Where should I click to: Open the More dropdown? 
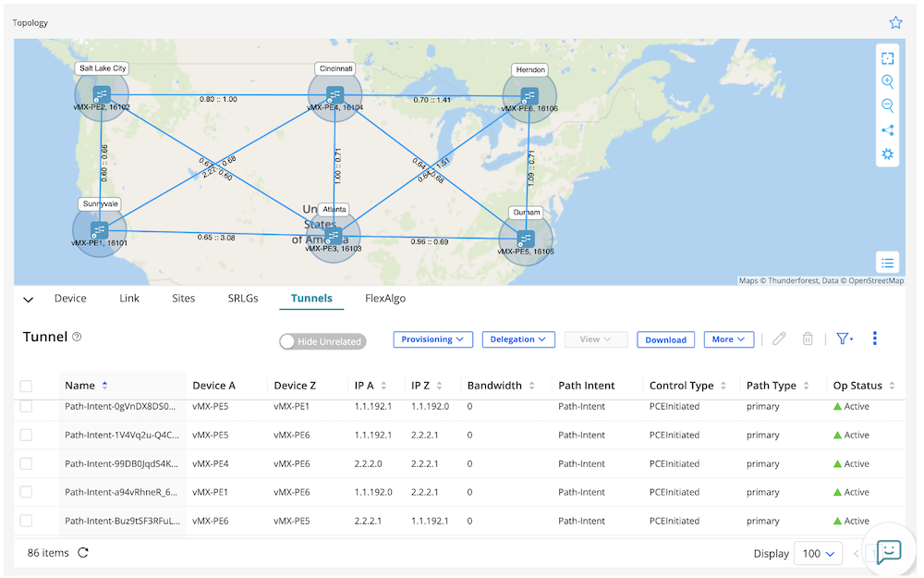729,339
